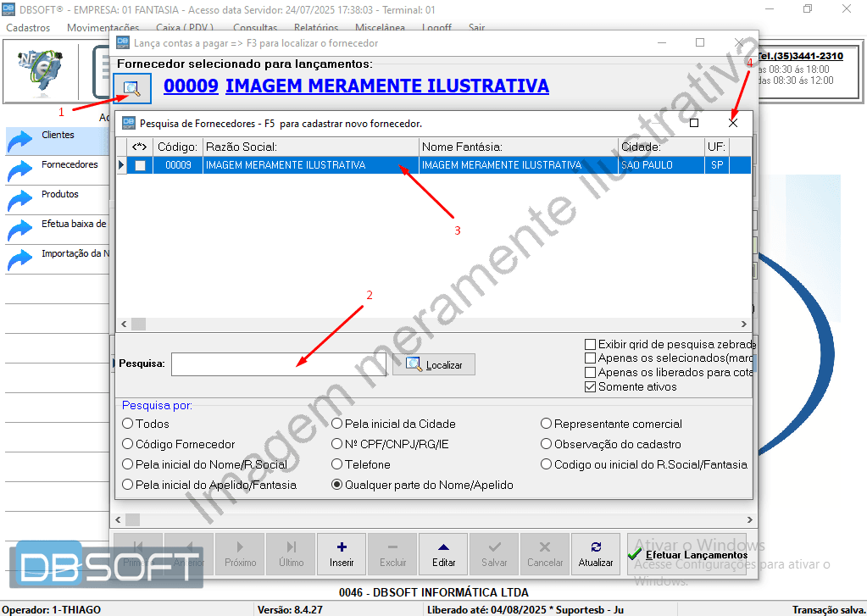Select the Todos search radio option
The height and width of the screenshot is (616, 867).
pyautogui.click(x=128, y=424)
